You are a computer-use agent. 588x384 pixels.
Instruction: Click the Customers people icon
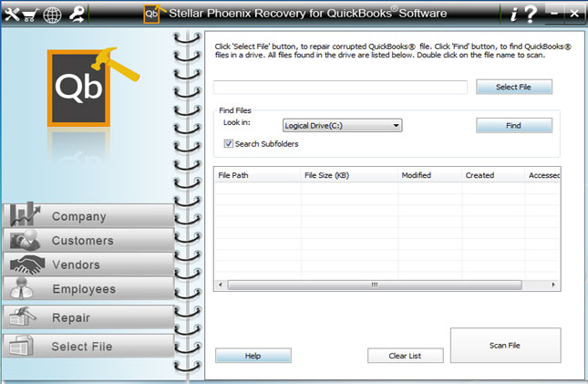pyautogui.click(x=26, y=240)
